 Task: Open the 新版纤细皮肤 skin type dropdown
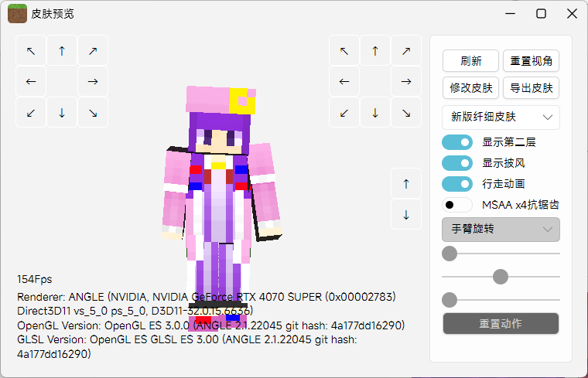pos(501,117)
